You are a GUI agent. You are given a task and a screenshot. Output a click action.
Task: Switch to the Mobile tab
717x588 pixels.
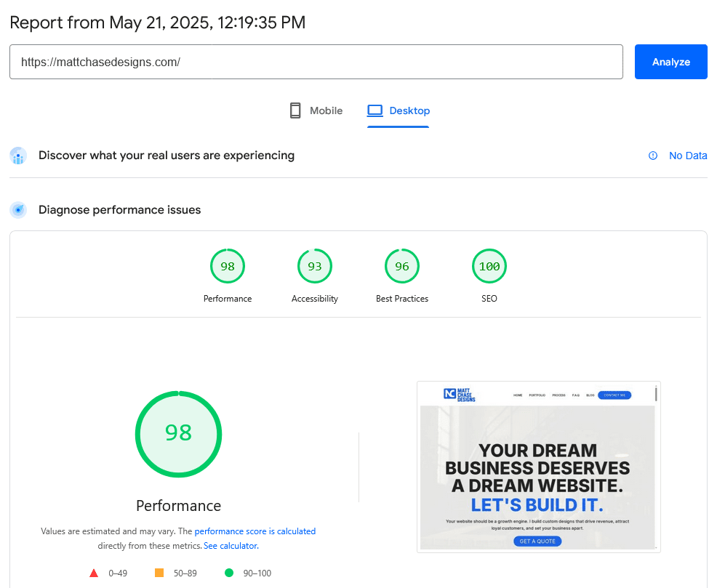click(316, 110)
